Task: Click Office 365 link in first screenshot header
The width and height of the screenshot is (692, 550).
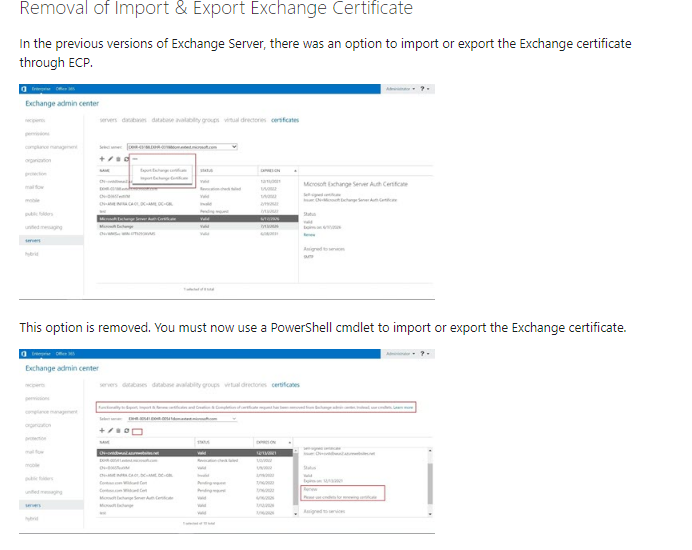Action: (65, 89)
